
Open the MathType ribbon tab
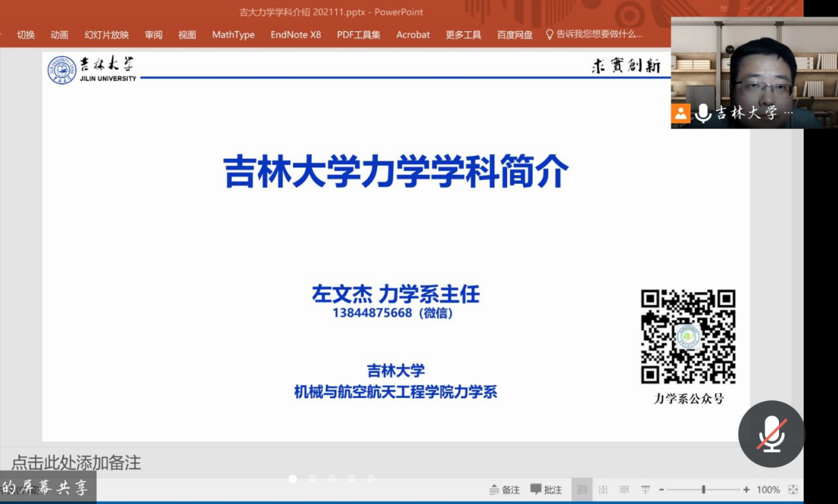click(233, 34)
